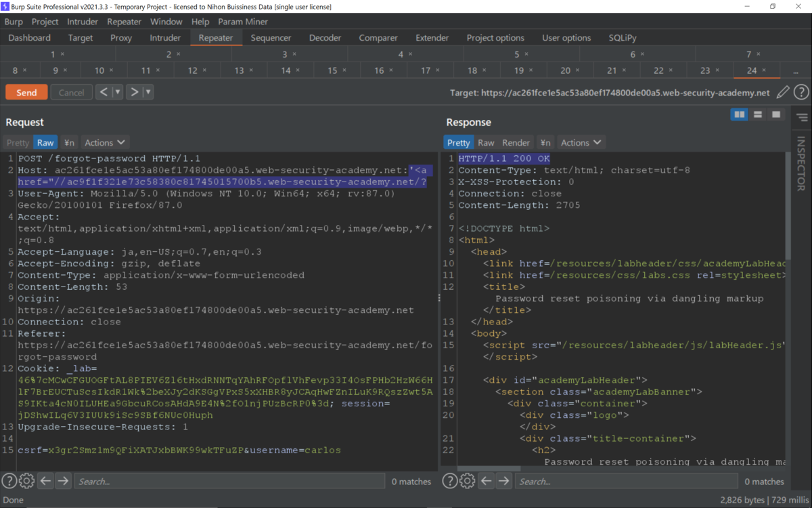
Task: Open Request Actions dropdown
Action: coord(105,142)
